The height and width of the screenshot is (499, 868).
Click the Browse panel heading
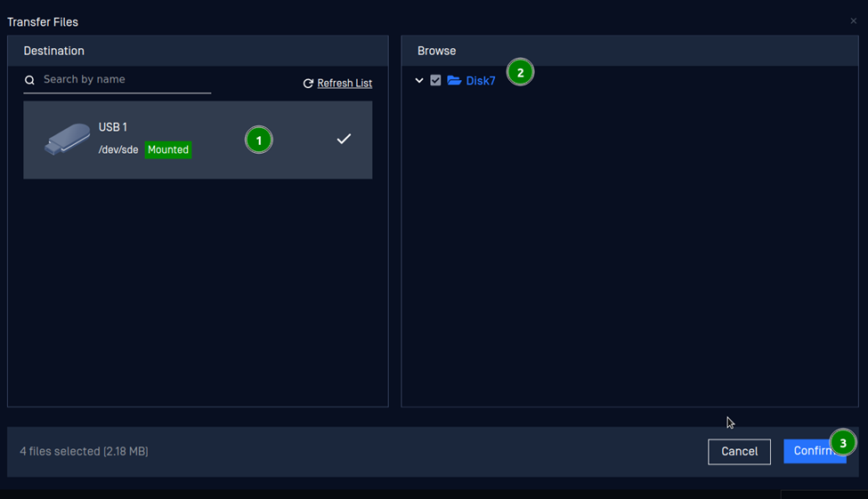437,51
